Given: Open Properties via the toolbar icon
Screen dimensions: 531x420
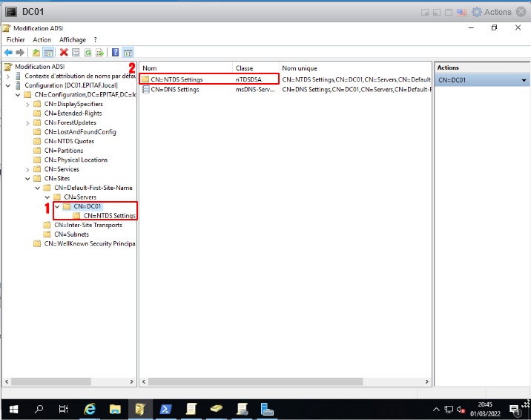Looking at the screenshot, I should 76,53.
